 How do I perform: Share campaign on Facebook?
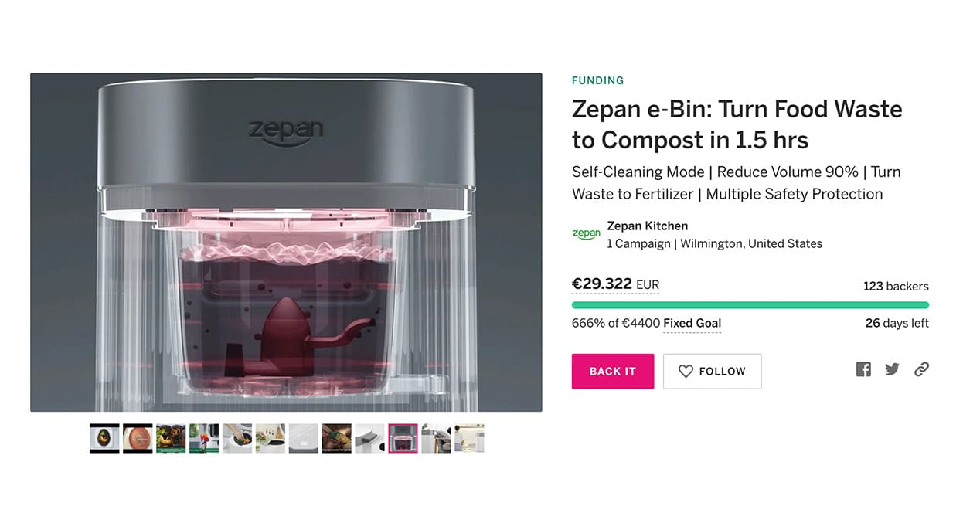click(x=863, y=369)
